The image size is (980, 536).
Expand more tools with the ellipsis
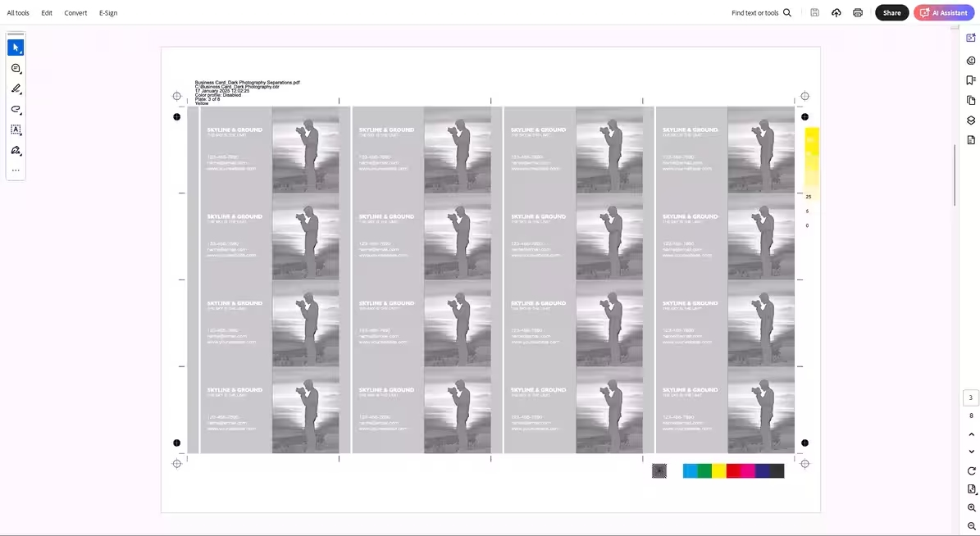[16, 170]
